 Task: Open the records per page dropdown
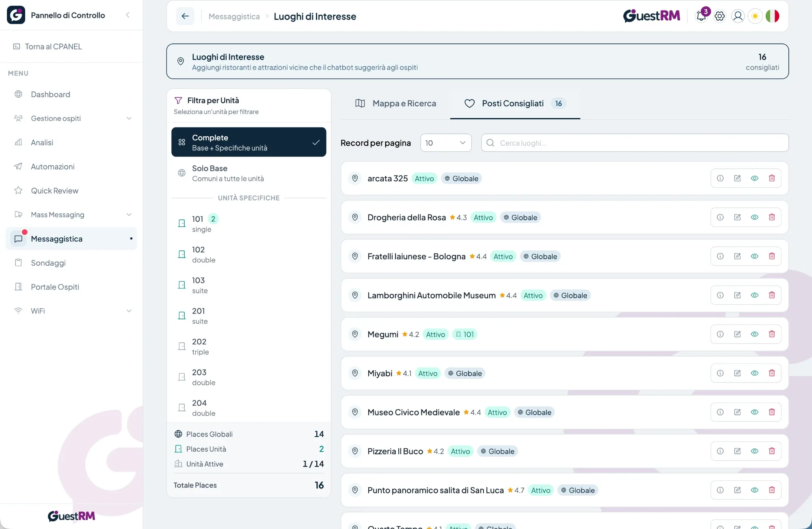pos(446,143)
